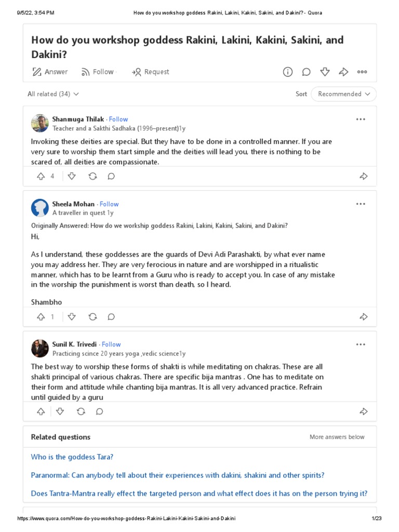Share Sunil K. Trivedi's answer
The height and width of the screenshot is (532, 399).
(x=364, y=411)
